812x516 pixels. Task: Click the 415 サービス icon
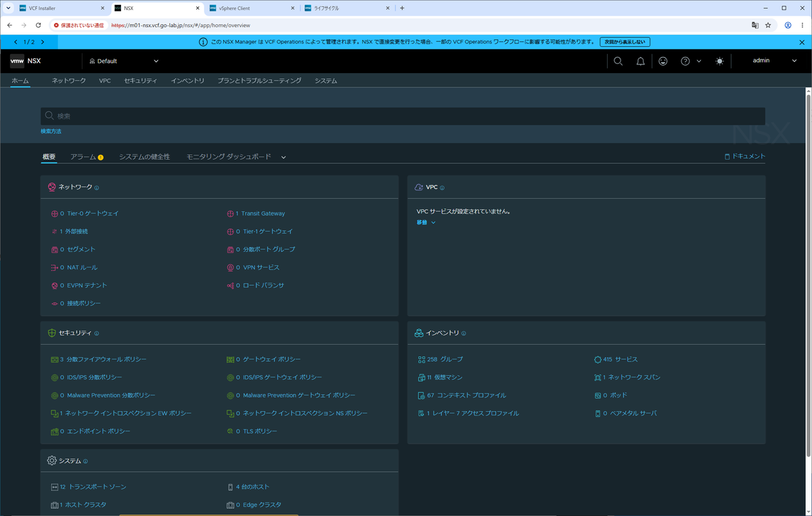(597, 360)
